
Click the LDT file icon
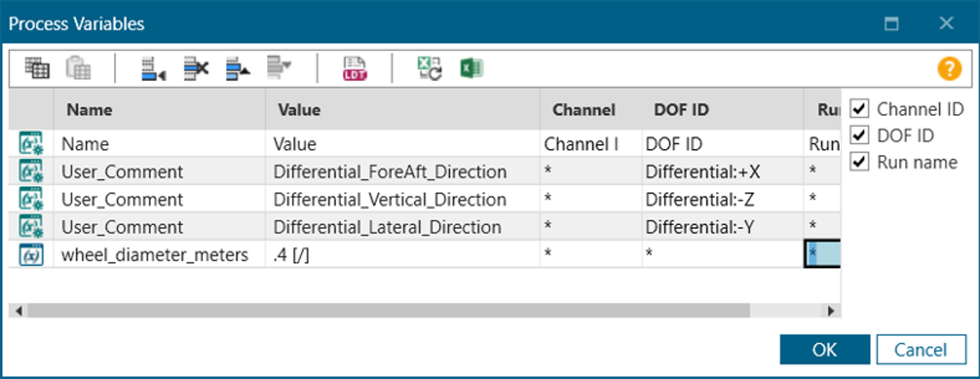point(354,69)
